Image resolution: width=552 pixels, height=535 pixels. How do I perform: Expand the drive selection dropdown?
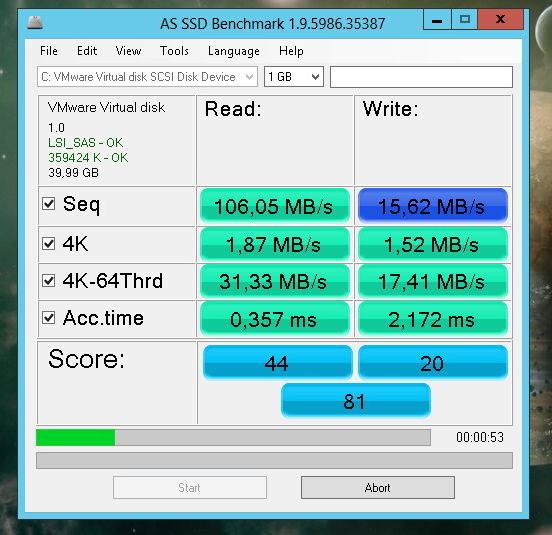(x=147, y=77)
